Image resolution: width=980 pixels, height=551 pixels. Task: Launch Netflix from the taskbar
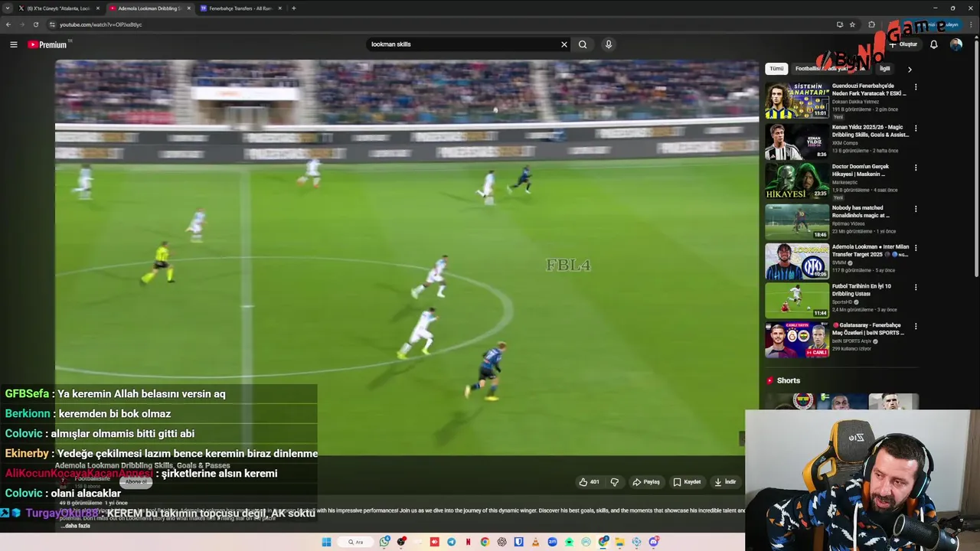(468, 542)
